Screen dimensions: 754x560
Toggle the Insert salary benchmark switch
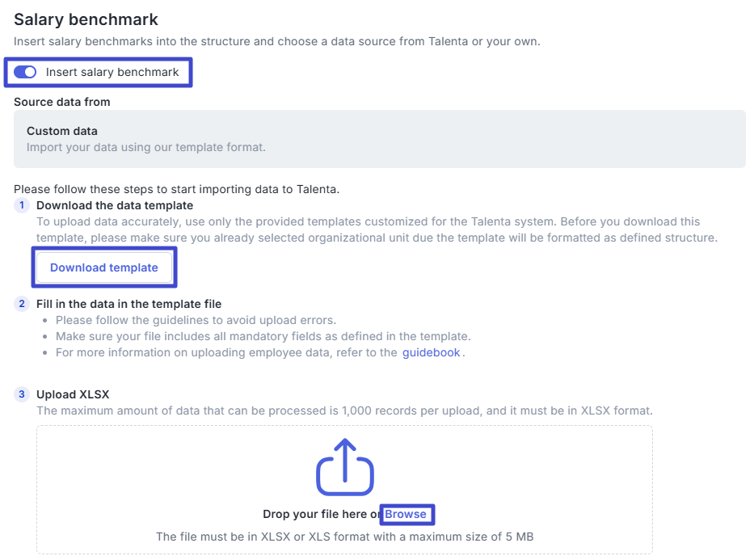coord(26,72)
